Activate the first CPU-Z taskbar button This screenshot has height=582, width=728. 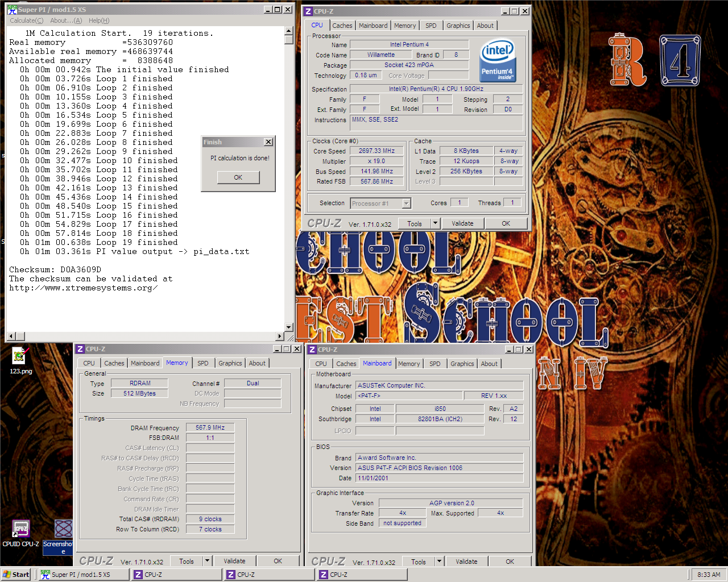click(176, 575)
